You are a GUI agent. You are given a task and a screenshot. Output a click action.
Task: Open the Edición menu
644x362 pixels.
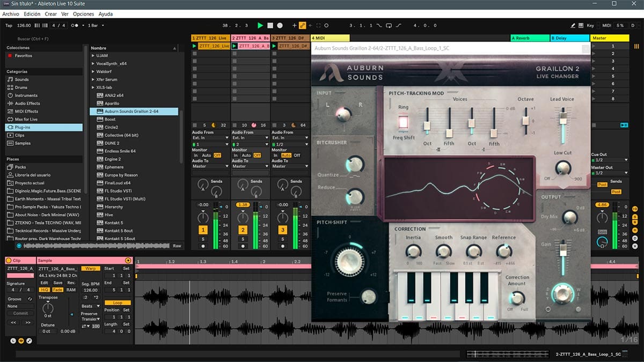click(32, 14)
